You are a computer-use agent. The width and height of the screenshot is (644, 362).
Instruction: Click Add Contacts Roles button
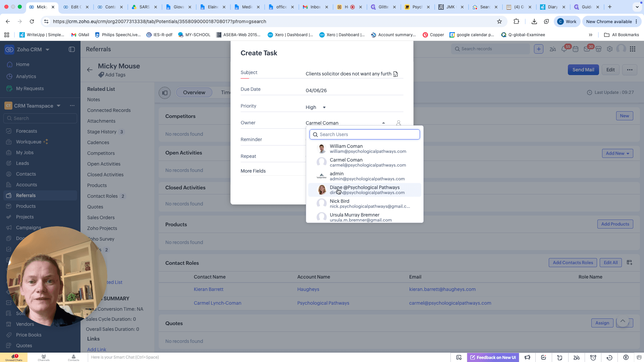point(573,262)
